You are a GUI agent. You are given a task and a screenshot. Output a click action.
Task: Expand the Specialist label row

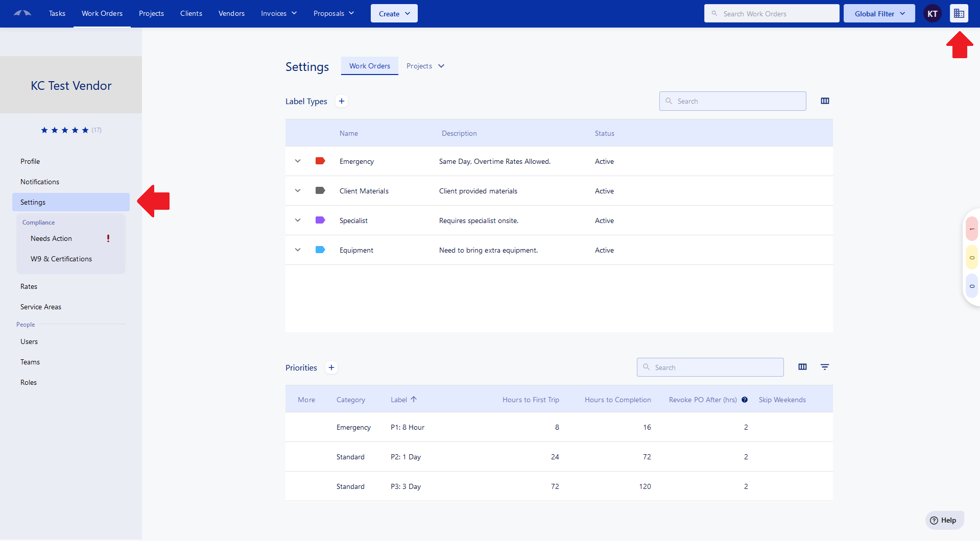click(298, 220)
